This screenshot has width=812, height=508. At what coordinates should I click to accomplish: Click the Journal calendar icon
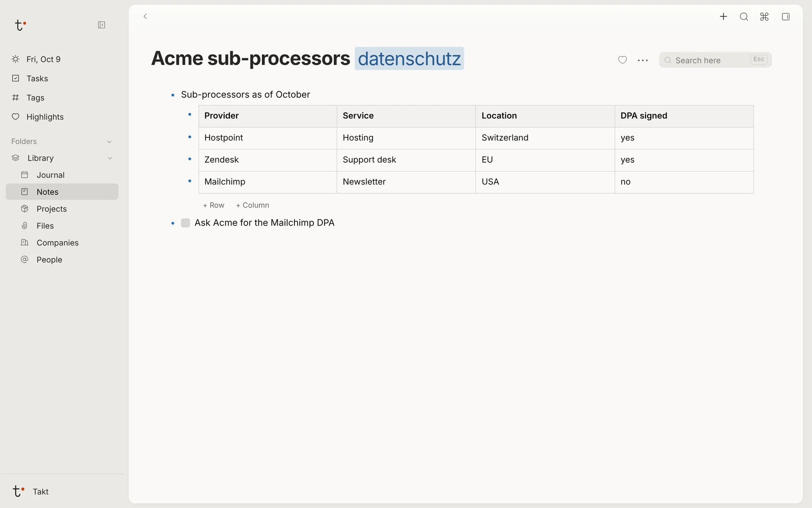coord(25,175)
